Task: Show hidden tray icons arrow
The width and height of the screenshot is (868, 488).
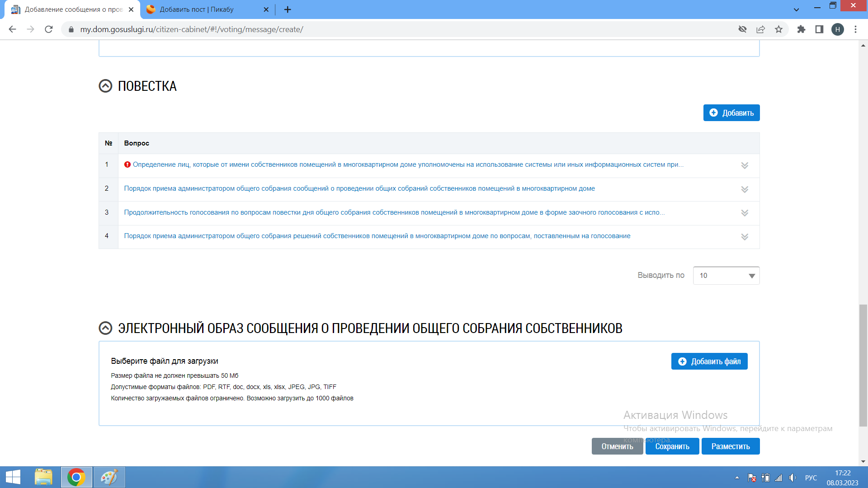Action: pyautogui.click(x=737, y=478)
